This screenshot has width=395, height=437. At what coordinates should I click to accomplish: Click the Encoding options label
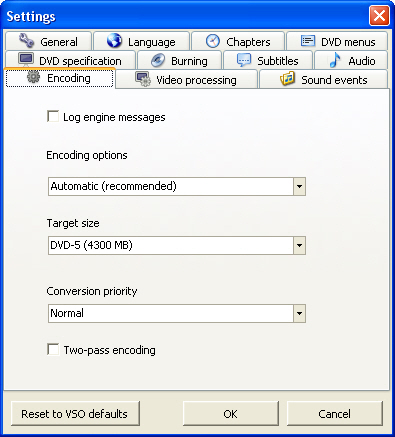[x=87, y=155]
